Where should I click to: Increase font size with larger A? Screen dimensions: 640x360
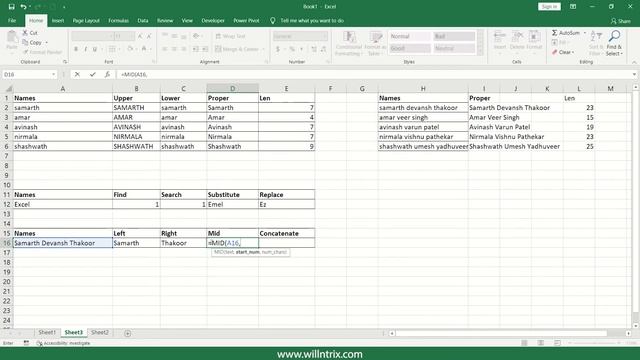pos(140,36)
